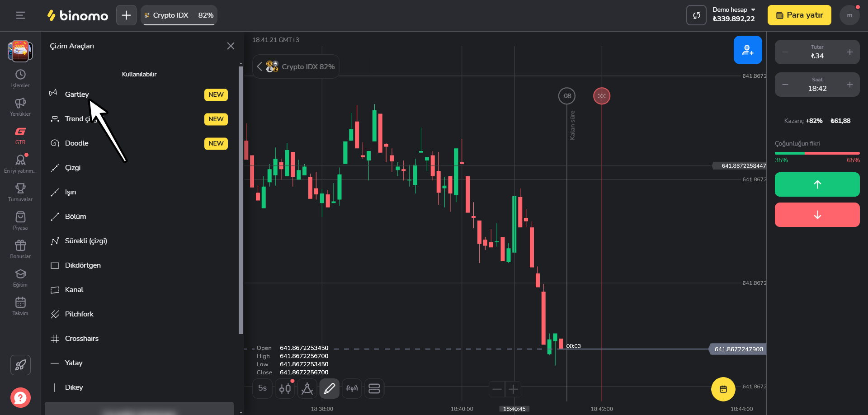Image resolution: width=868 pixels, height=415 pixels.
Task: Click the :08 remaining time marker
Action: [567, 96]
